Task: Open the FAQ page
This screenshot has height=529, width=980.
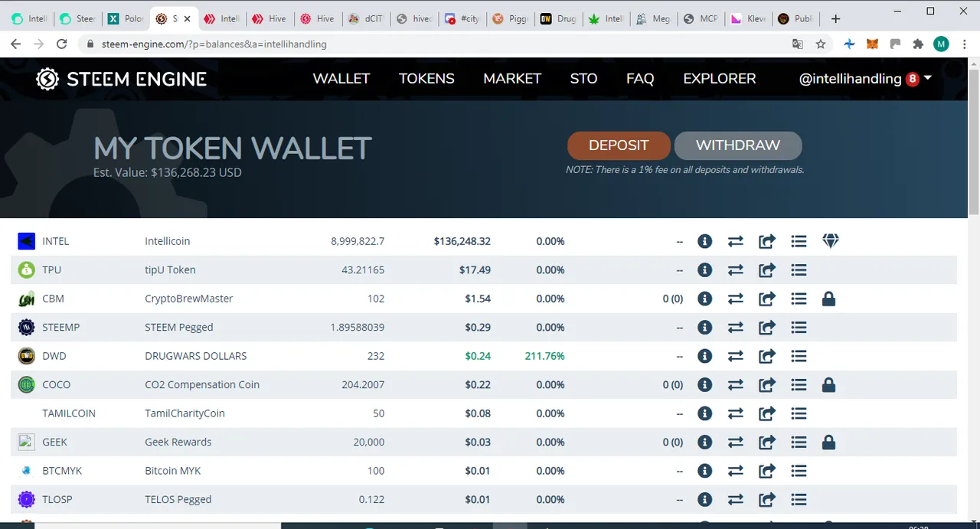Action: click(x=640, y=79)
